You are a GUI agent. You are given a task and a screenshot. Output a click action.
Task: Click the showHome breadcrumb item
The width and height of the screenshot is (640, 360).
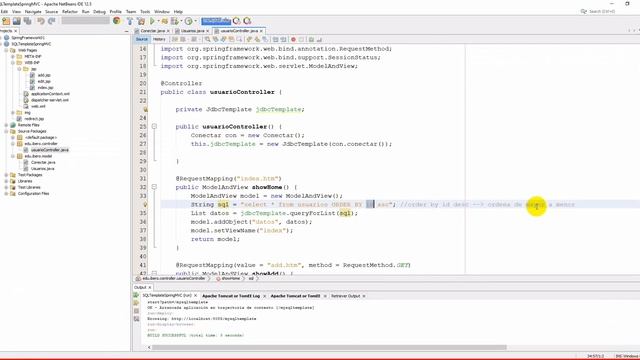pyautogui.click(x=230, y=278)
